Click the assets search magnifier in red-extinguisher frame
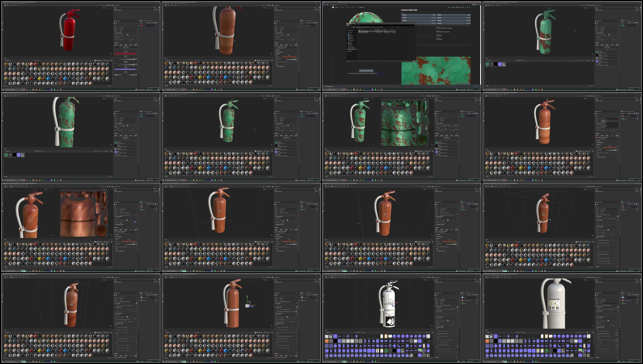The image size is (643, 364). 36,60
